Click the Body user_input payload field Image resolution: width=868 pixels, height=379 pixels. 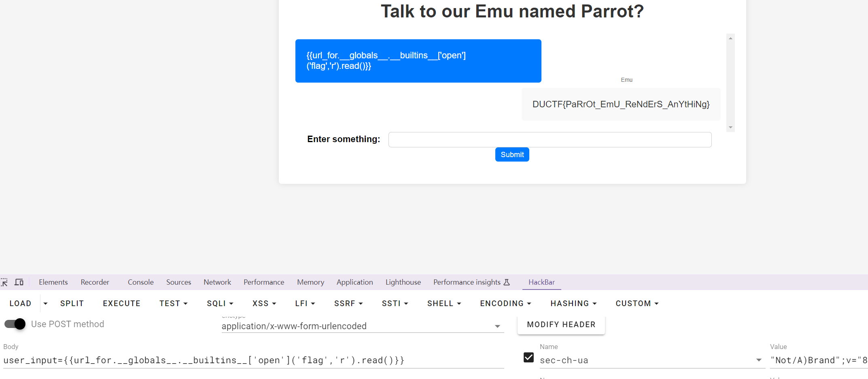[254, 360]
